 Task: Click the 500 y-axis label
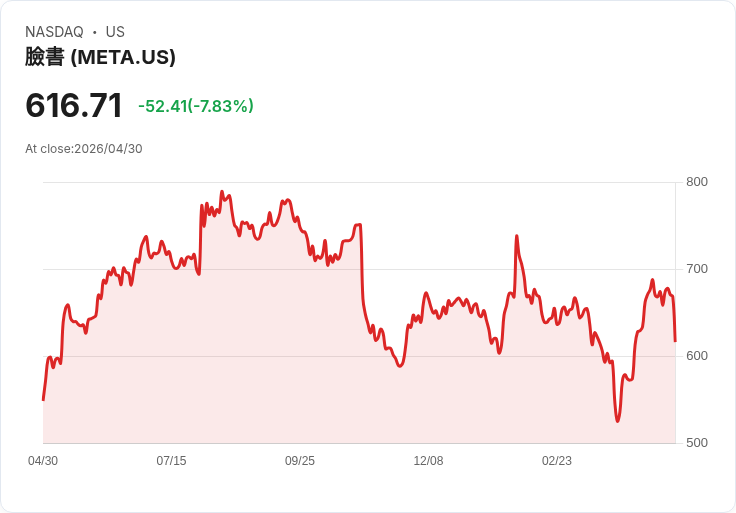pos(696,443)
